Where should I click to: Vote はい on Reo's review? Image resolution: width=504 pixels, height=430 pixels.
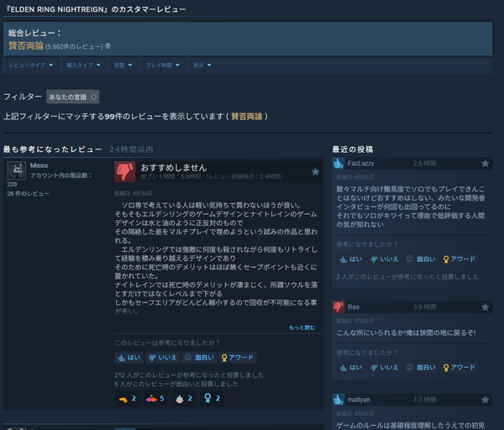point(351,367)
